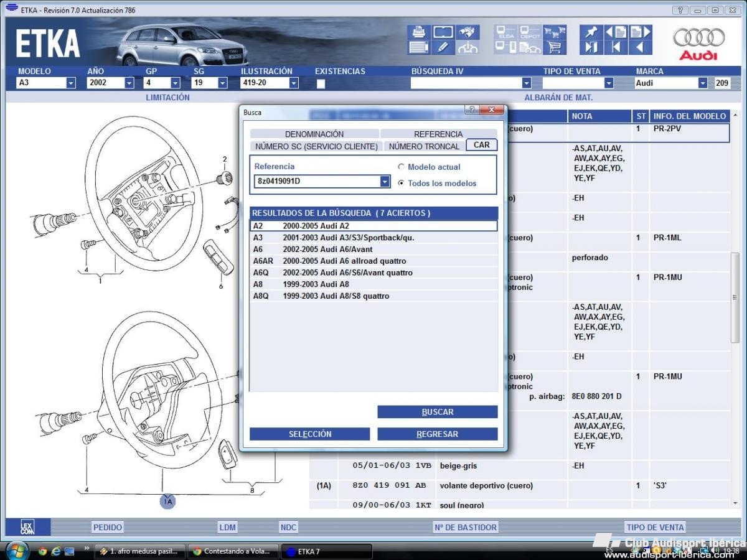Click the document with car icon
Screen dimensions: 747x560
click(x=530, y=47)
